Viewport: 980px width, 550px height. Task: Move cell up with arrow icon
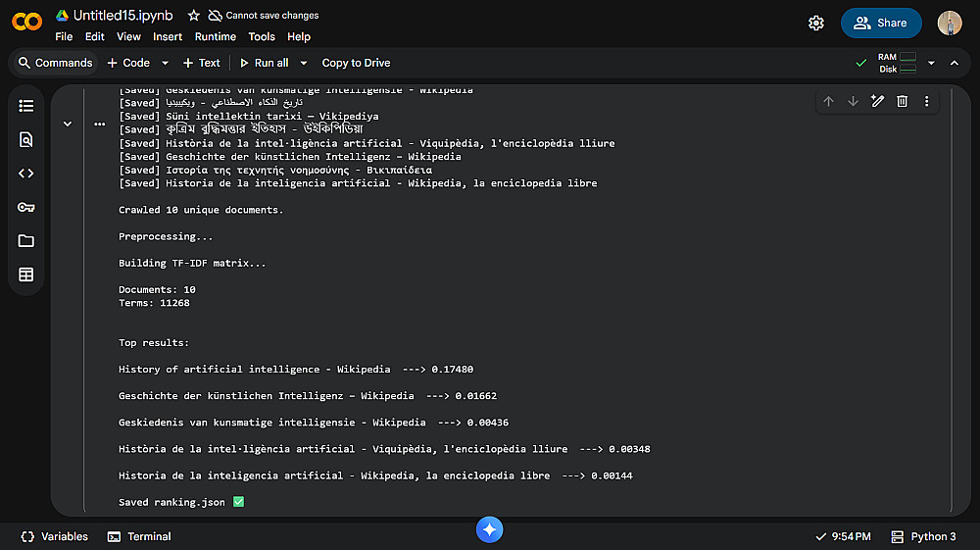click(x=828, y=101)
